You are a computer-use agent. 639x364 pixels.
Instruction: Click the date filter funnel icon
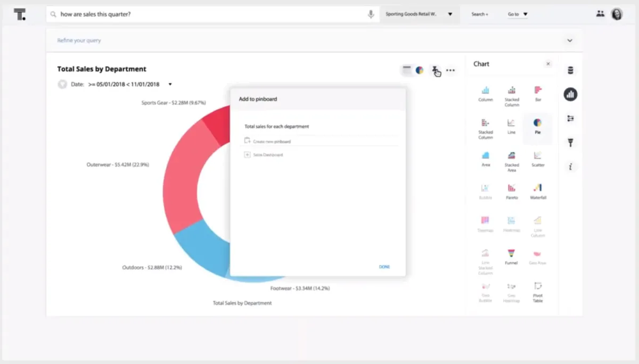tap(62, 84)
